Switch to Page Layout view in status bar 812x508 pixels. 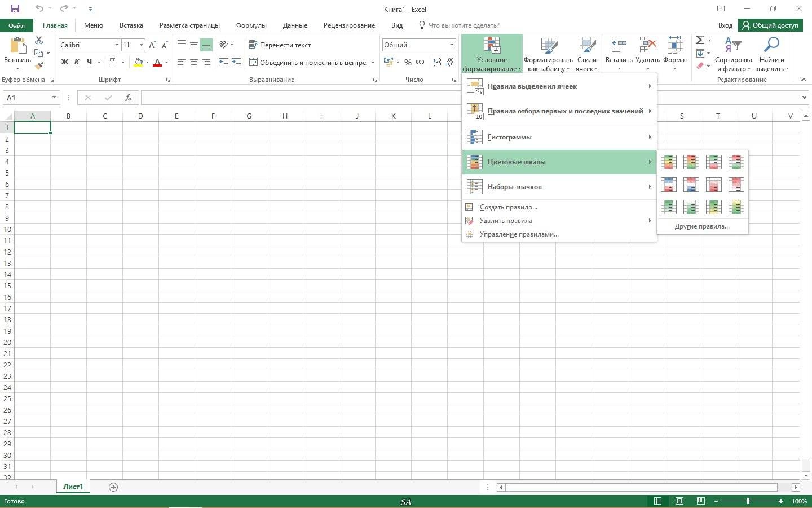[679, 501]
